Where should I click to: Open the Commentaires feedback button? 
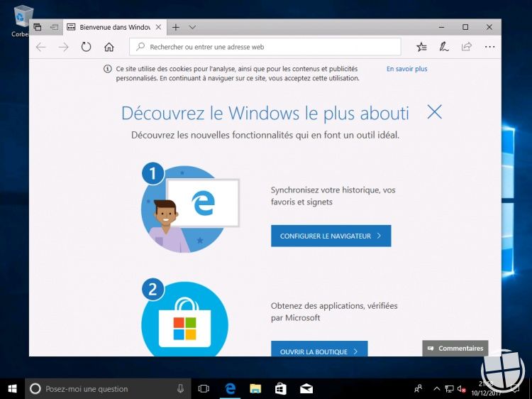[x=455, y=349]
